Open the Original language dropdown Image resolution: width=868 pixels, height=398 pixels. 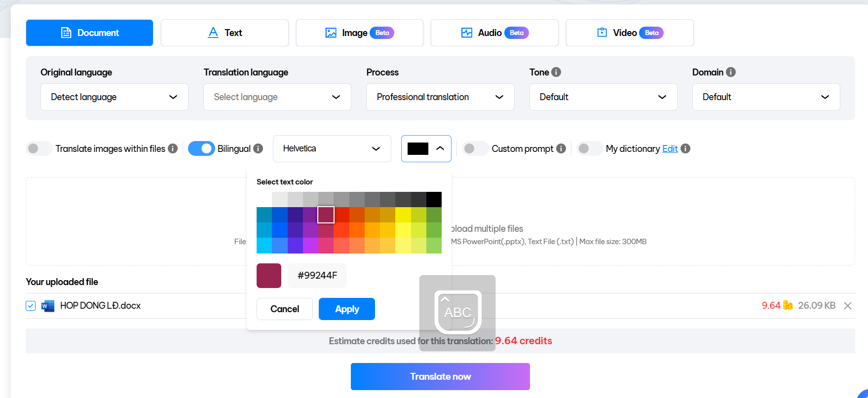pyautogui.click(x=114, y=97)
